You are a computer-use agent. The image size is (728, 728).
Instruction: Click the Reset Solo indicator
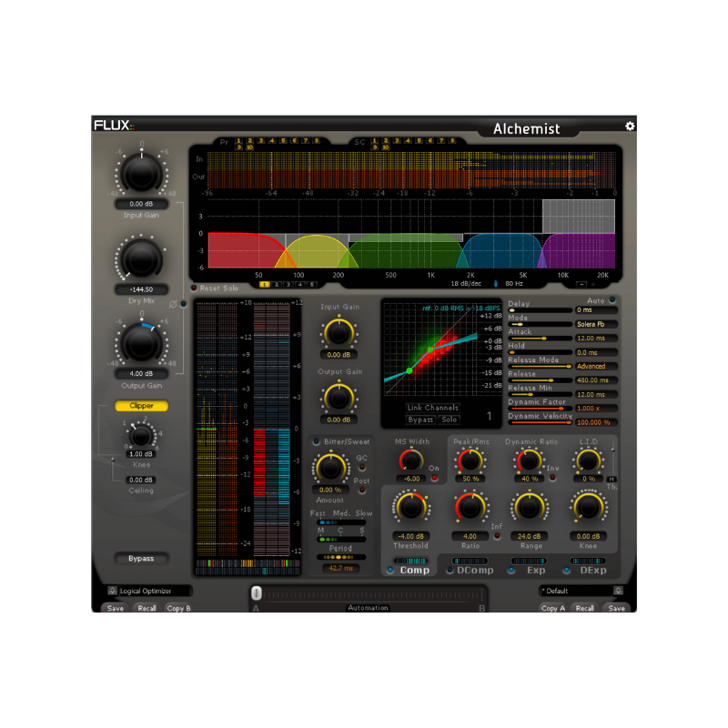pos(194,288)
